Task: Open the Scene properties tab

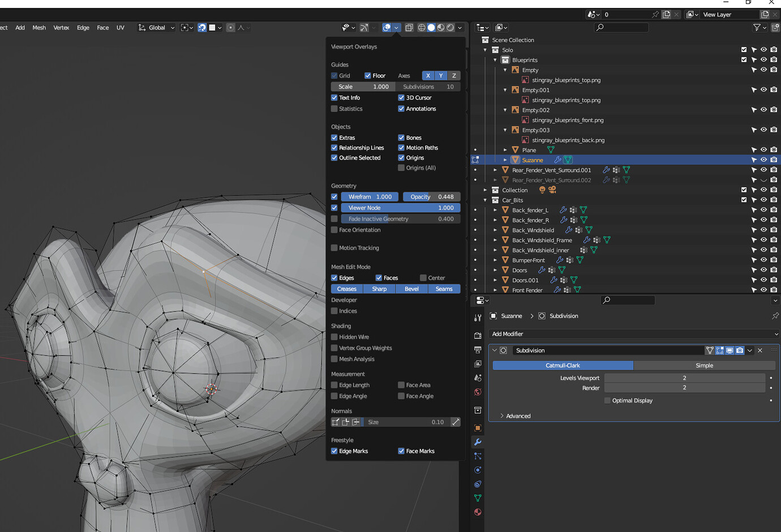Action: [x=478, y=377]
